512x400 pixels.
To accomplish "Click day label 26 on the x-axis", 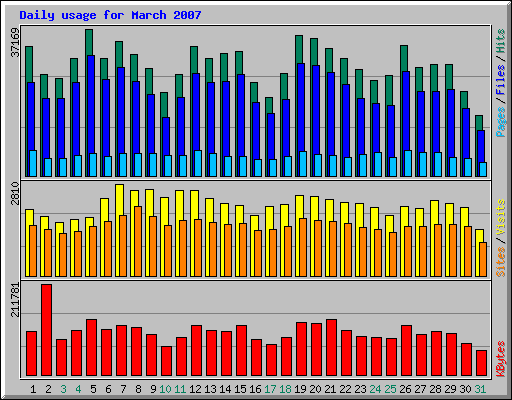I will coord(405,389).
